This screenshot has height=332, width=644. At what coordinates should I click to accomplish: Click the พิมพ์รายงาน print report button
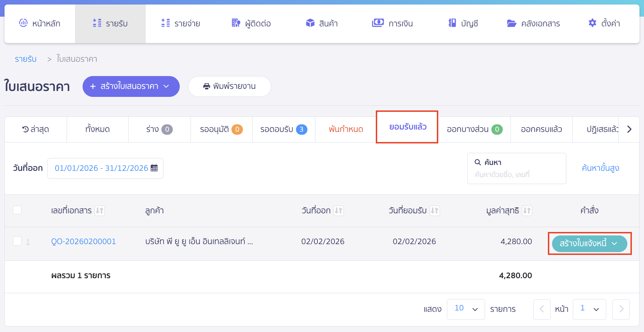coord(230,86)
